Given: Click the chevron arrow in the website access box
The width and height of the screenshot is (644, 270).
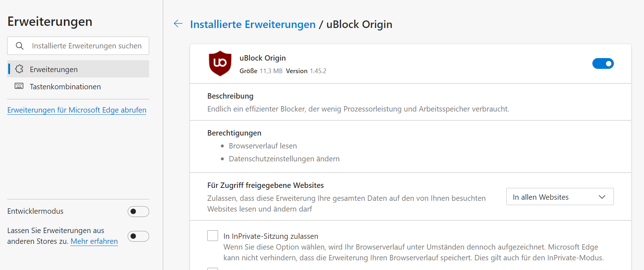Looking at the screenshot, I should [x=602, y=197].
